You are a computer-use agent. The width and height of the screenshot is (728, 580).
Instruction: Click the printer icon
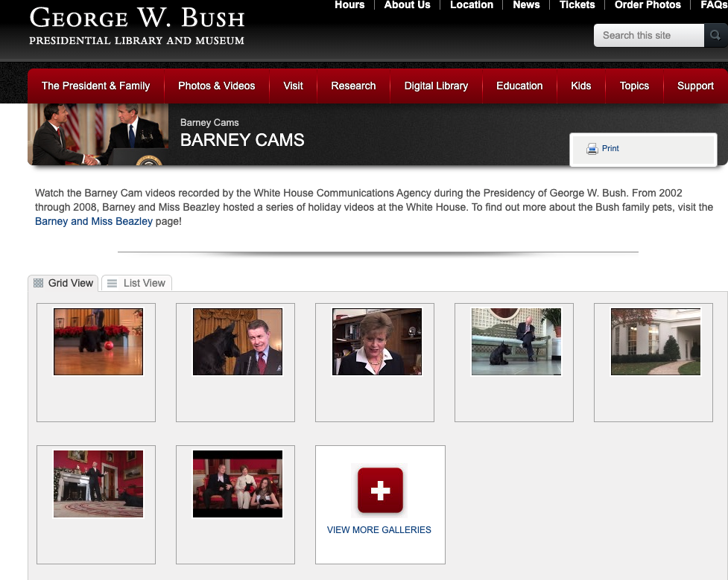click(592, 149)
